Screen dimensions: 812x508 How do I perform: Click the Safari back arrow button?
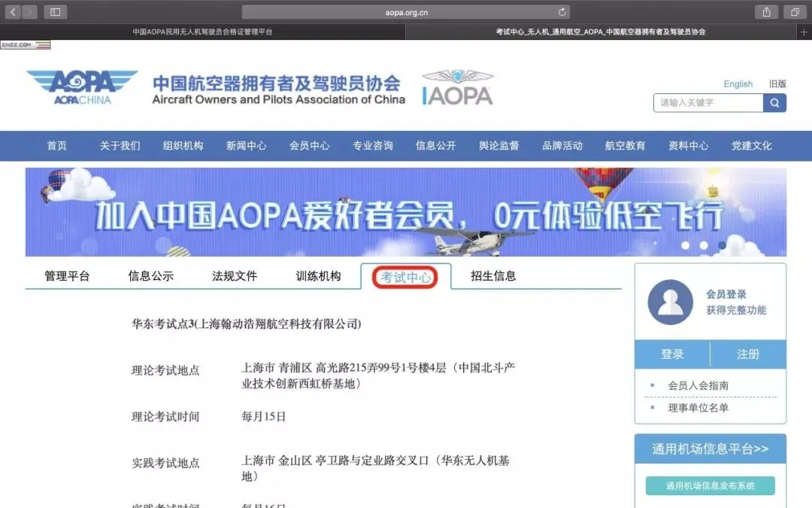coord(13,12)
